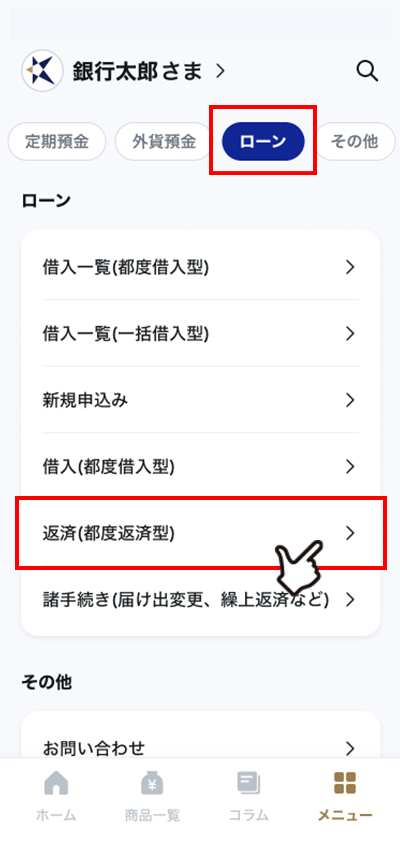
Task: Go to ホーム via house icon
Action: pyautogui.click(x=56, y=783)
